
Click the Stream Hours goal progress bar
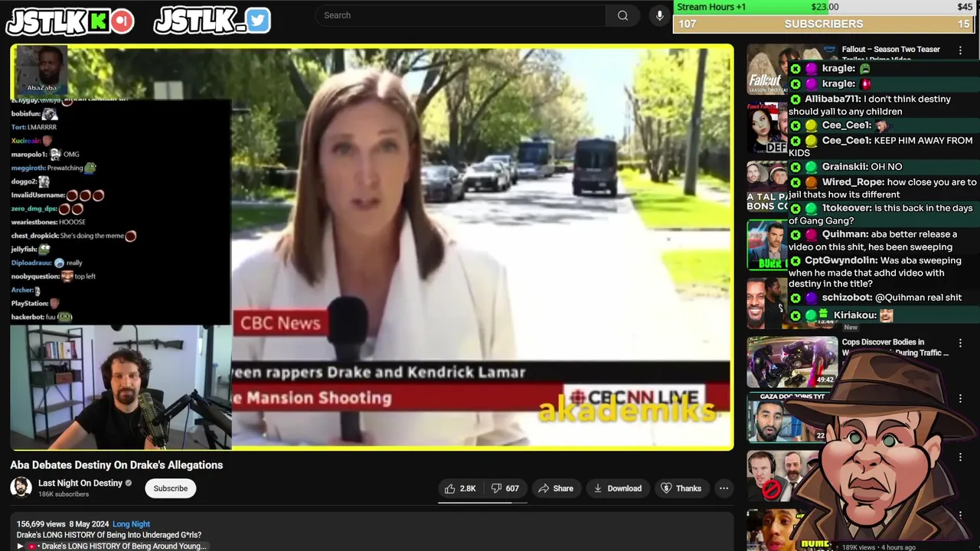pos(826,7)
